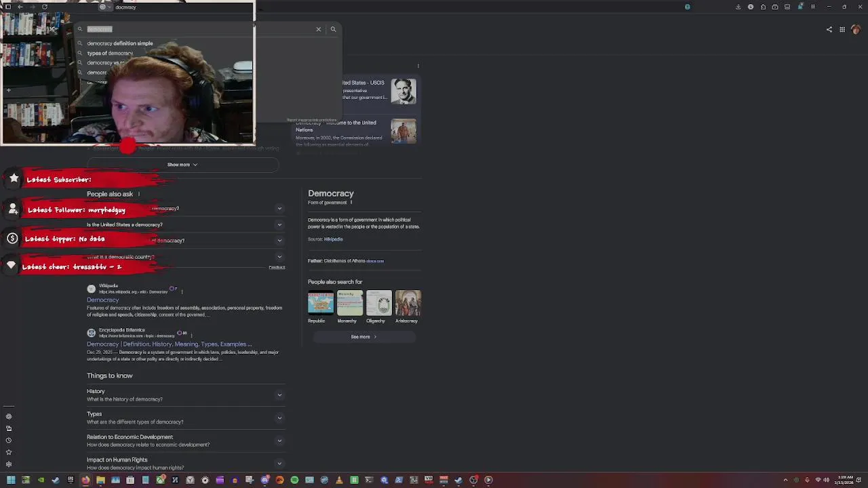Click the translate globe icon in address bar
The height and width of the screenshot is (488, 868).
click(x=687, y=7)
